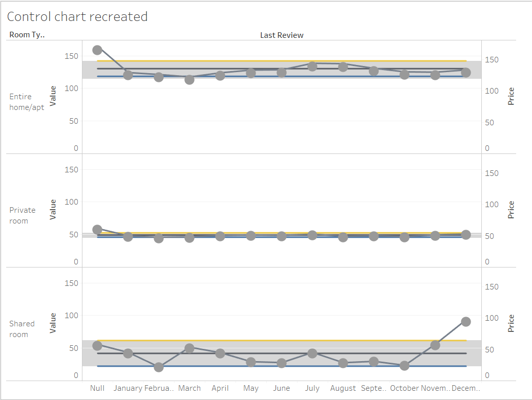Select the "Private room" row label
Viewport: 532px width, 400px height.
click(23, 215)
